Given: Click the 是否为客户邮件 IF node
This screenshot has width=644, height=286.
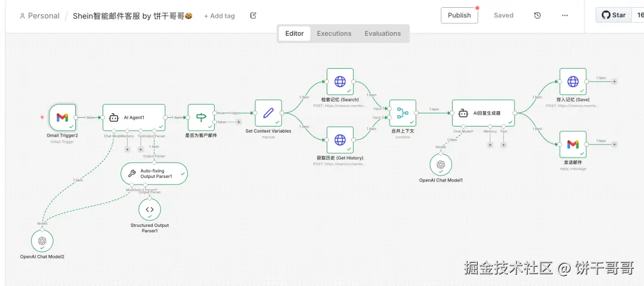Looking at the screenshot, I should coord(201,117).
